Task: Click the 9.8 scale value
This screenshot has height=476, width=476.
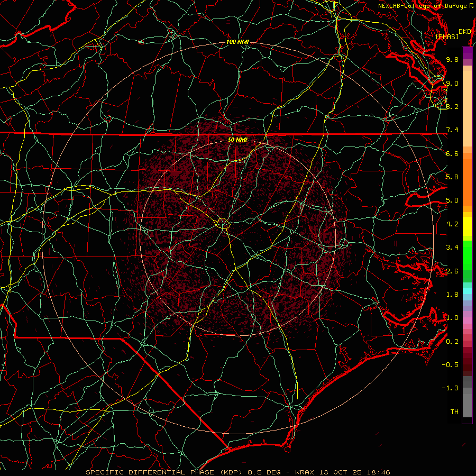Action: [x=452, y=59]
